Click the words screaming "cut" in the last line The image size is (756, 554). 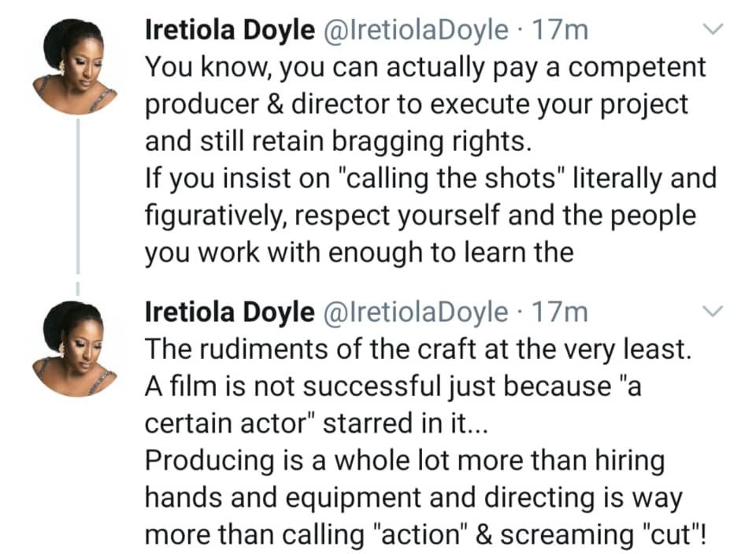point(602,535)
